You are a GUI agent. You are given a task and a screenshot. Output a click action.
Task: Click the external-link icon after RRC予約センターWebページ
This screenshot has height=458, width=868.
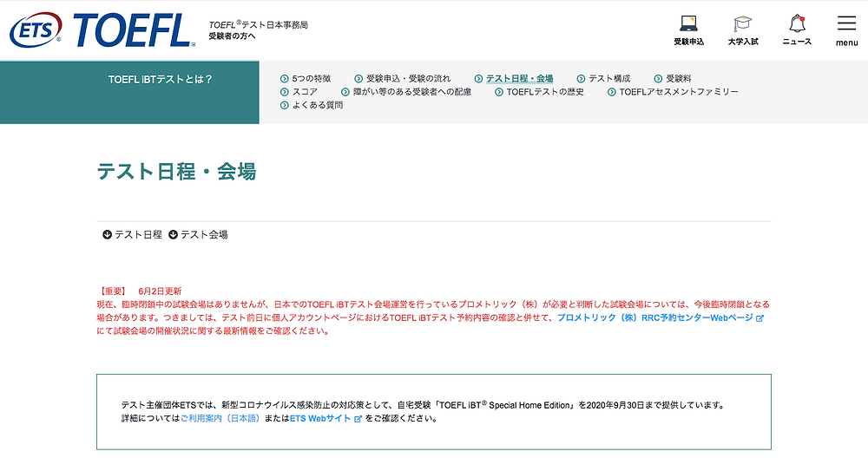(x=760, y=318)
